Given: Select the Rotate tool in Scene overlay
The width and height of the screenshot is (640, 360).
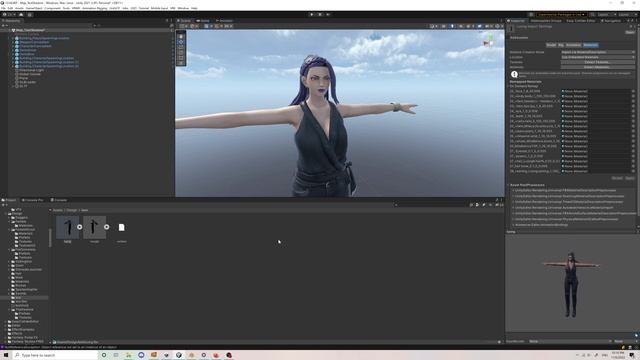Looking at the screenshot, I should tap(181, 47).
